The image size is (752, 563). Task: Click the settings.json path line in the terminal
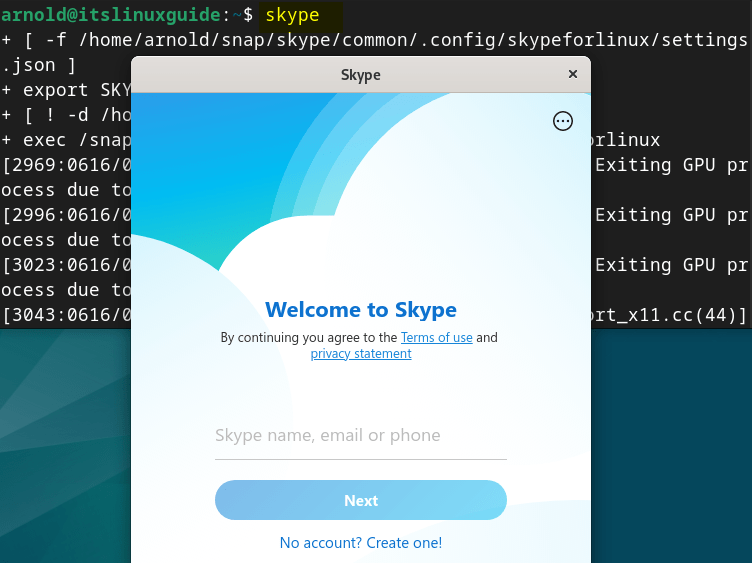[x=374, y=40]
